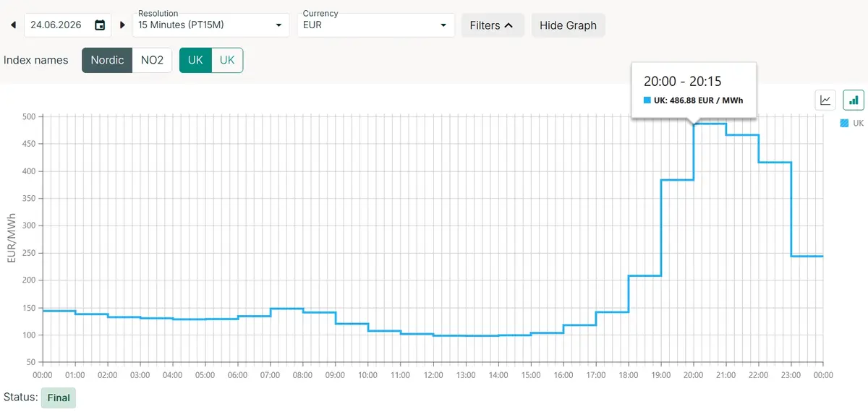Select the dark green UK group
Viewport: 868px width, 412px height.
[x=195, y=60]
